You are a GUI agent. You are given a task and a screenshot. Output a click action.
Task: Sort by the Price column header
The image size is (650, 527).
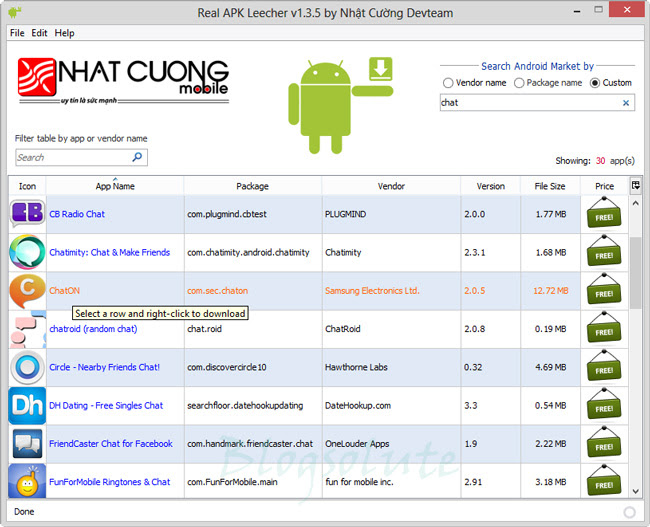[x=604, y=186]
